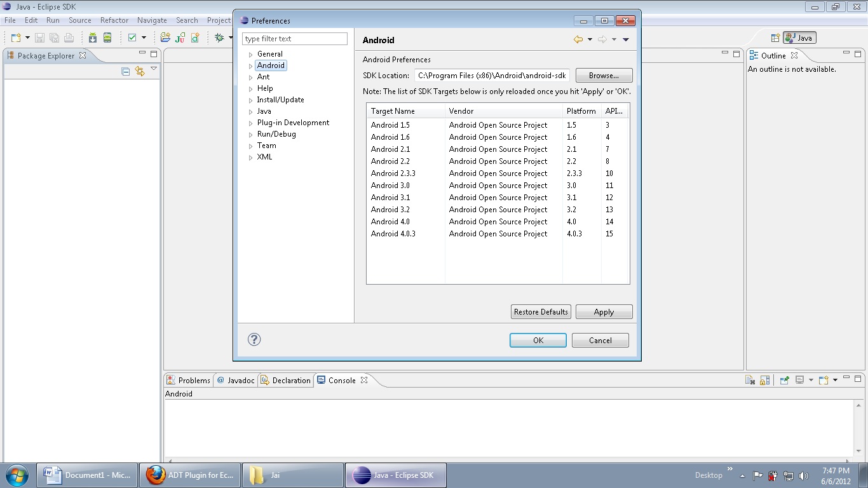This screenshot has width=868, height=488.
Task: Select the Help preferences tree item
Action: pos(265,88)
